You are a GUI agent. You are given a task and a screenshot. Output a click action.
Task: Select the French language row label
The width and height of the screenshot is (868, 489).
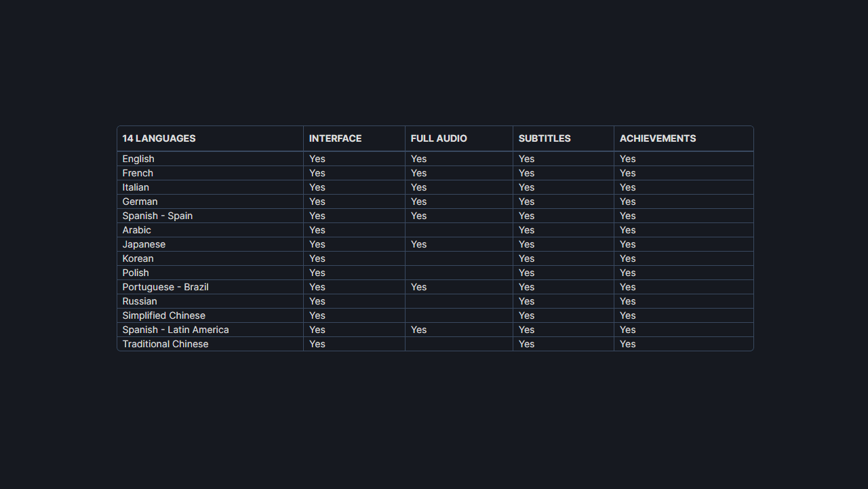pyautogui.click(x=138, y=173)
